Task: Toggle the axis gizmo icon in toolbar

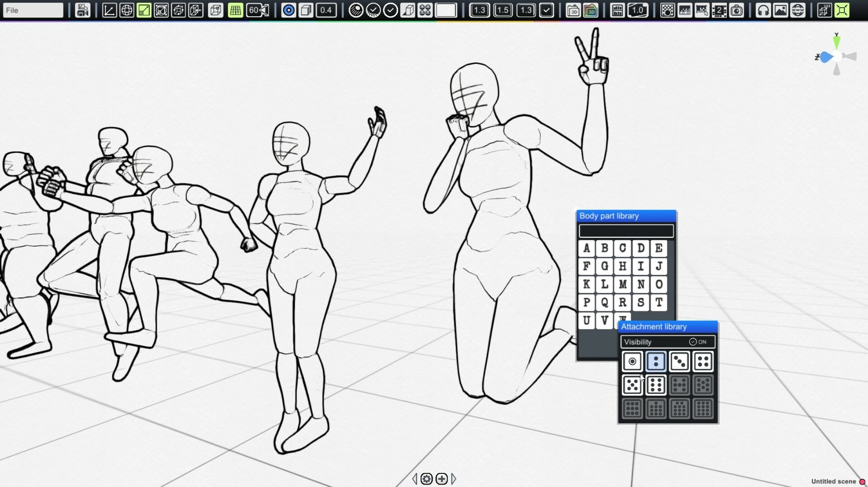Action: click(109, 10)
